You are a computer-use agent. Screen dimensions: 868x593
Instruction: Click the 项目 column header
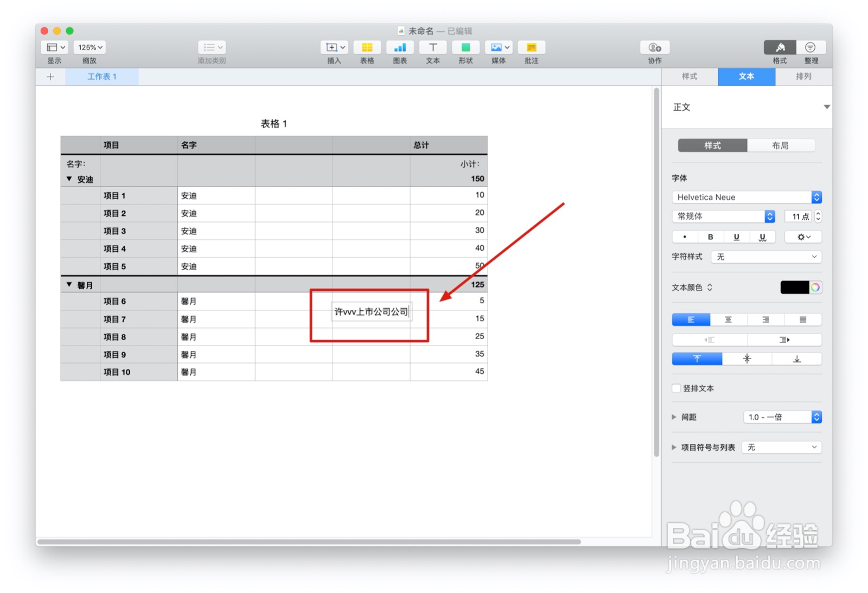click(x=139, y=145)
